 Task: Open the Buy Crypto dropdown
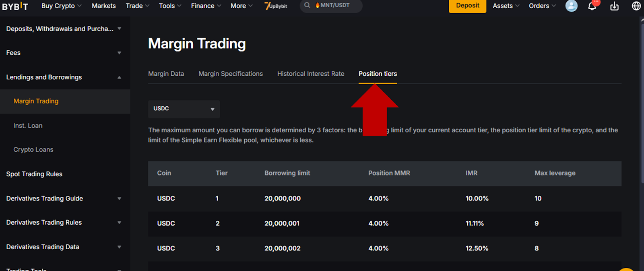(x=61, y=6)
